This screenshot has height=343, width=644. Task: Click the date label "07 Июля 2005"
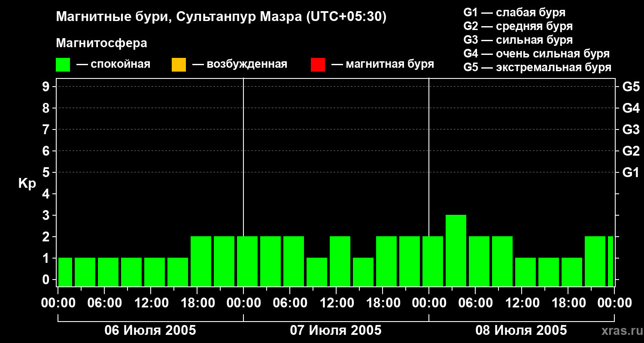pos(336,331)
